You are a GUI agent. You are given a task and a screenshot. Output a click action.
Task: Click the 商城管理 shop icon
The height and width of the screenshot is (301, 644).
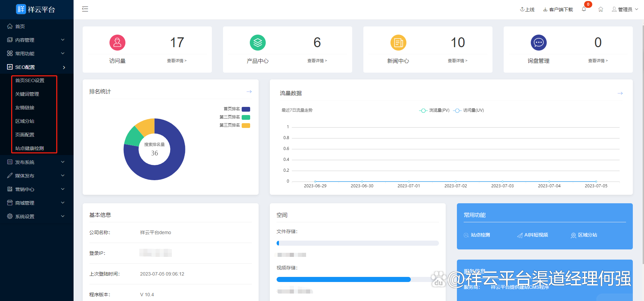tap(10, 203)
